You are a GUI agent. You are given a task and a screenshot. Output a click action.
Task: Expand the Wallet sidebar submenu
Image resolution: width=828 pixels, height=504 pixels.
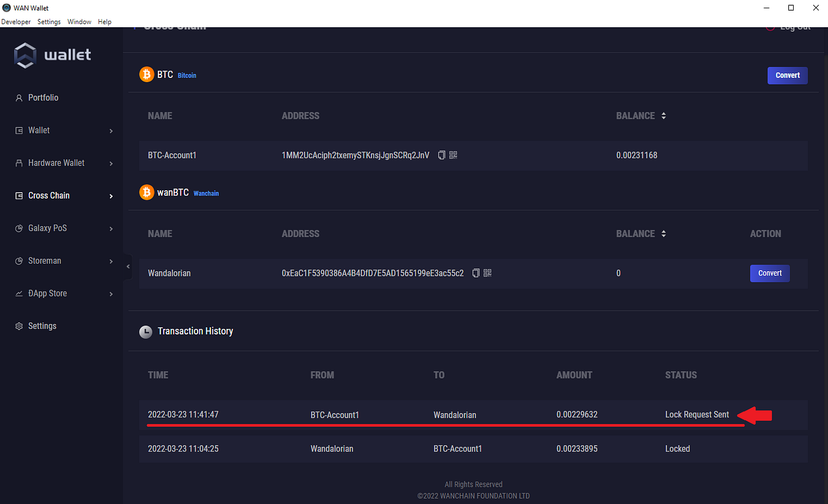111,131
